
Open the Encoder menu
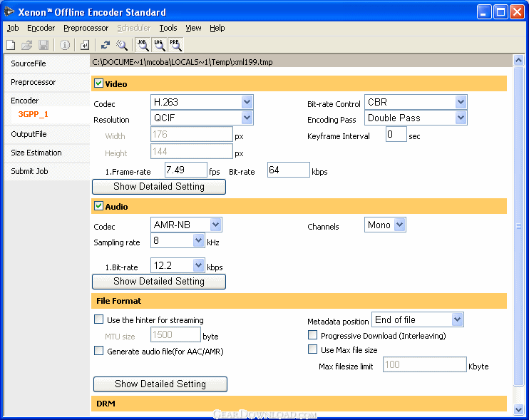point(41,28)
